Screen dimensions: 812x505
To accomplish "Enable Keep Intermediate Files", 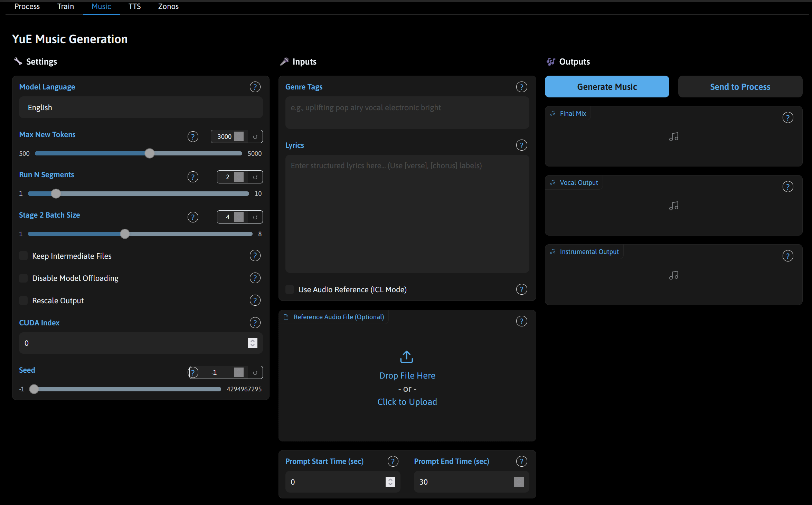I will click(x=23, y=256).
